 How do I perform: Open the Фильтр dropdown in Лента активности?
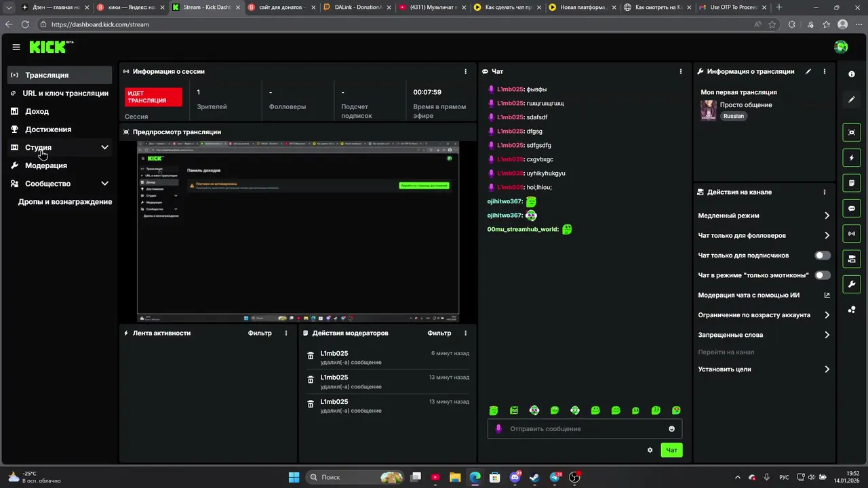[260, 333]
